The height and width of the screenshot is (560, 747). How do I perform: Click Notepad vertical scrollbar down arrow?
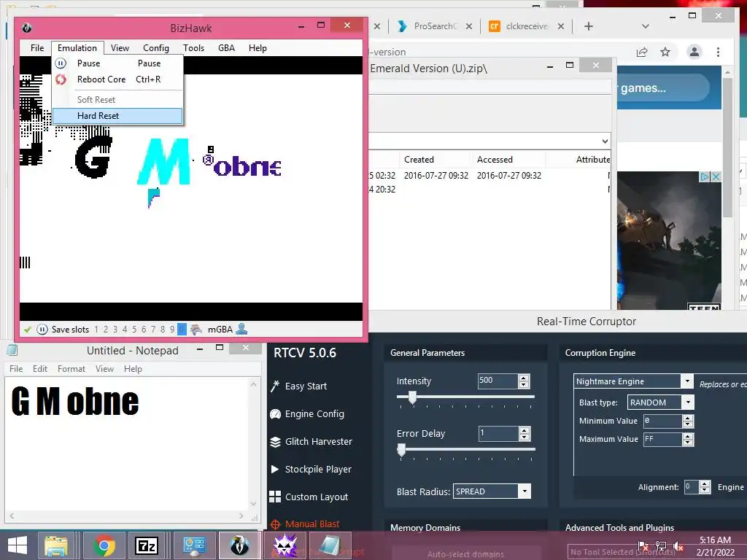253,504
